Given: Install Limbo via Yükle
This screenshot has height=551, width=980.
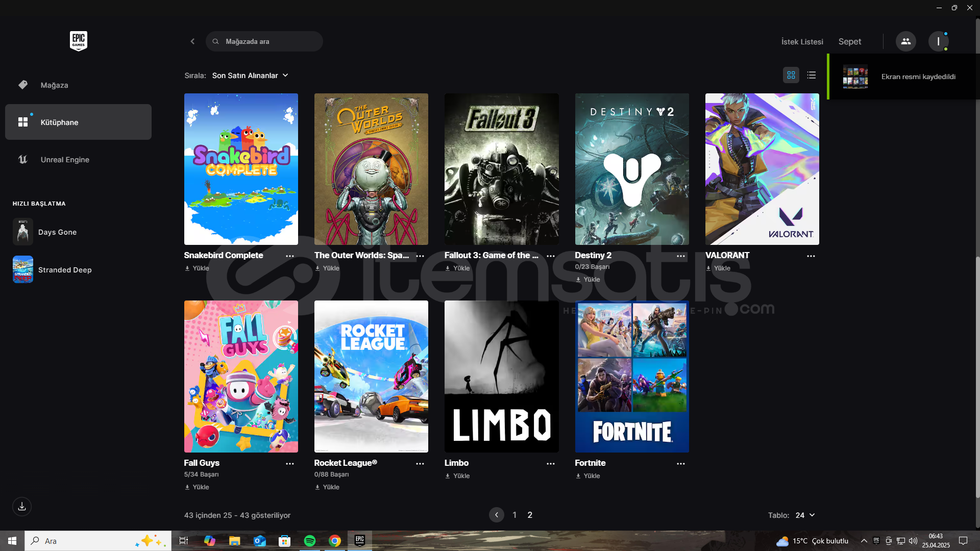Looking at the screenshot, I should click(x=457, y=476).
